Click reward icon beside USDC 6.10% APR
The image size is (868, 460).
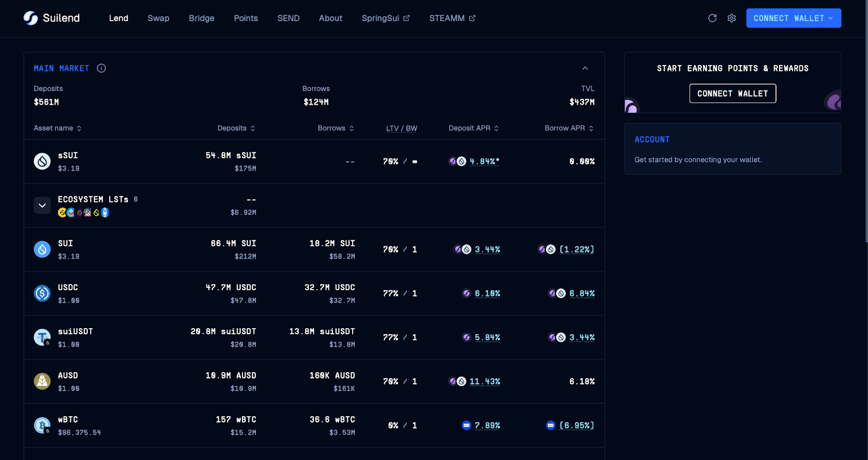coord(467,293)
